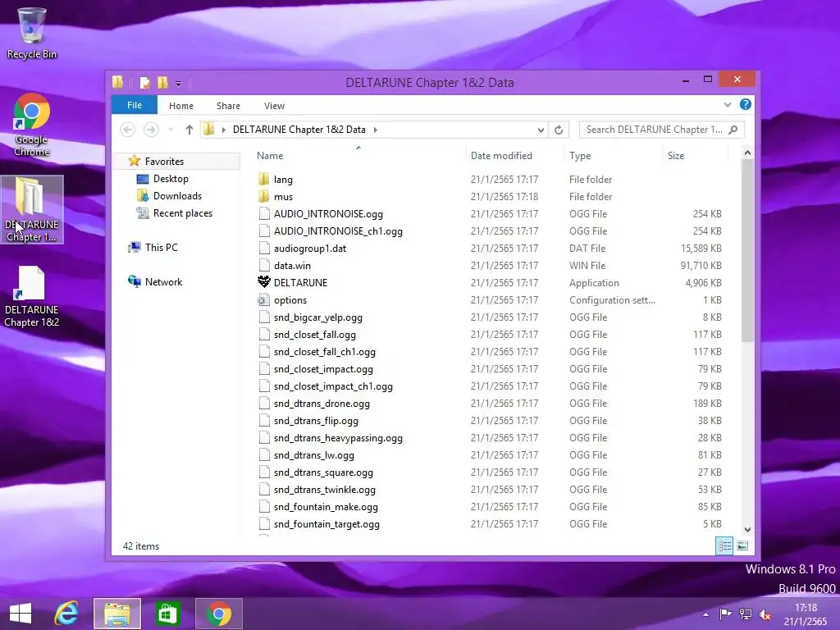The height and width of the screenshot is (630, 840).
Task: Refresh the folder view
Action: 558,130
